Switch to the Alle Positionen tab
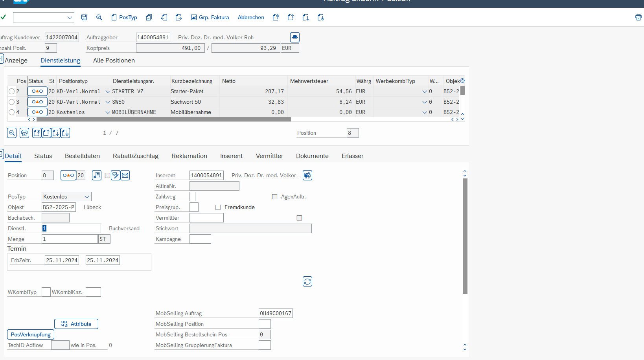The width and height of the screenshot is (644, 360). point(114,60)
